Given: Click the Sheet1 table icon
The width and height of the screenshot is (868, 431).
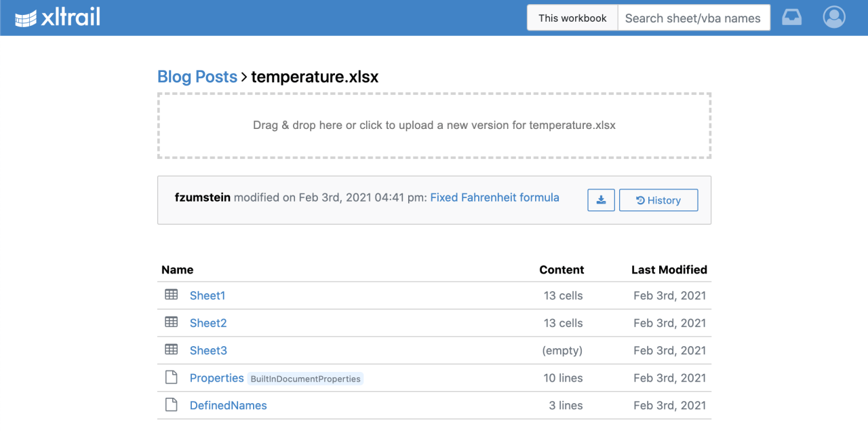Looking at the screenshot, I should [172, 295].
